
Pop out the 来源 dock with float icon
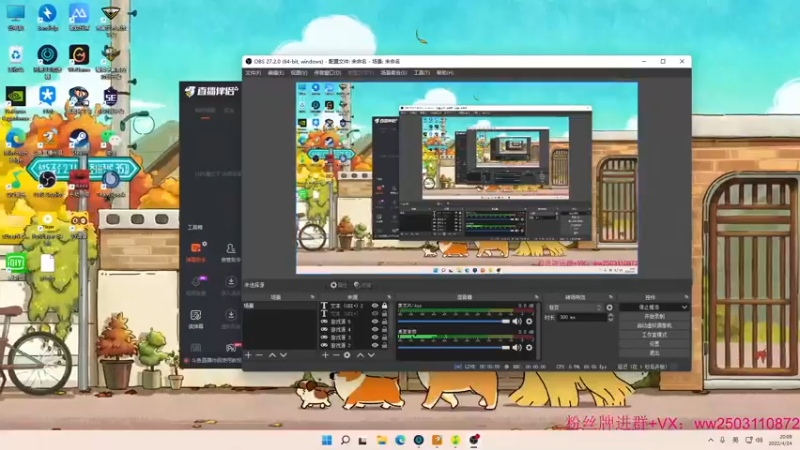[389, 297]
